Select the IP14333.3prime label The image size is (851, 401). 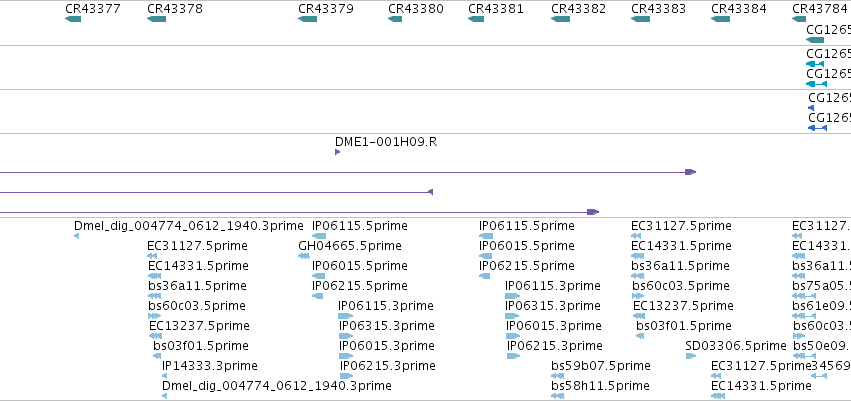tap(210, 366)
